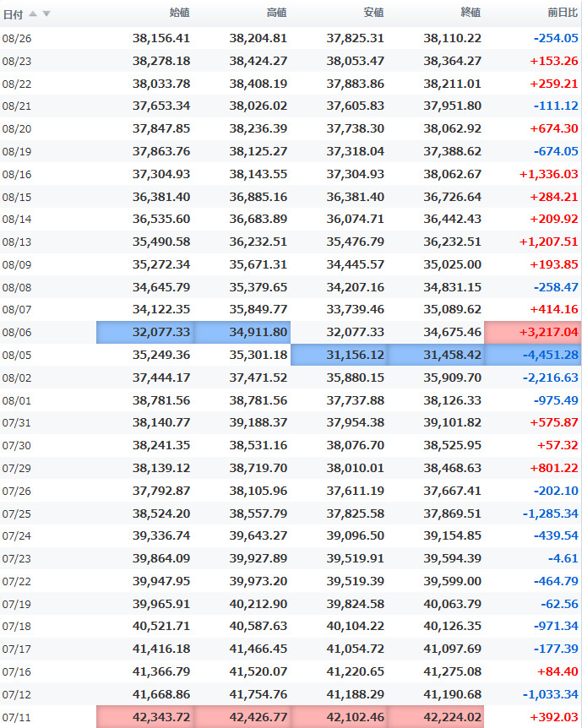
Task: Select highlighted low value 31,156.12
Action: pos(339,356)
